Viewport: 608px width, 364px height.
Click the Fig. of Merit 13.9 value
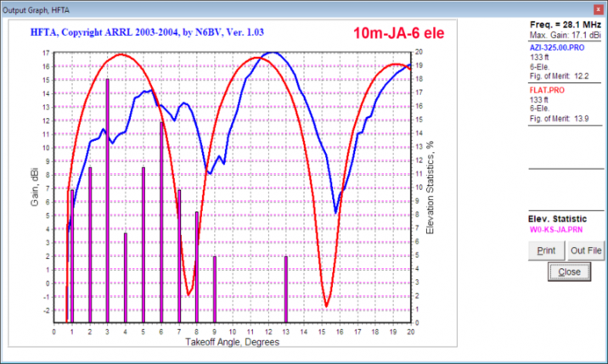tap(559, 118)
